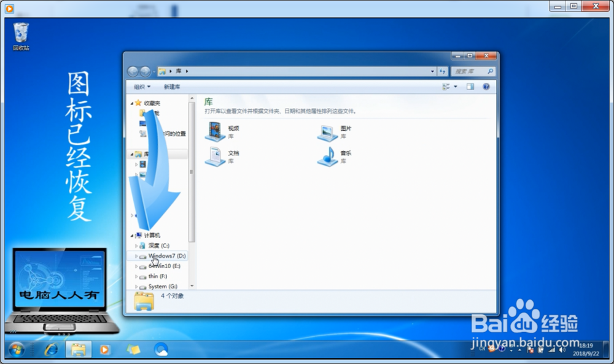Toggle the preview pane button
Viewport: 614px width, 364px height.
tap(470, 87)
